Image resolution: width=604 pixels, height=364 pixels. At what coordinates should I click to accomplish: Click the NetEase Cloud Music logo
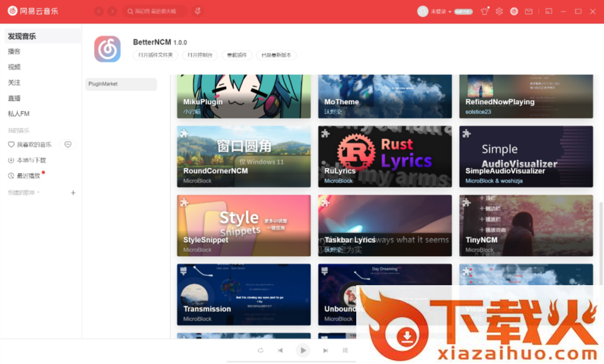coord(33,11)
